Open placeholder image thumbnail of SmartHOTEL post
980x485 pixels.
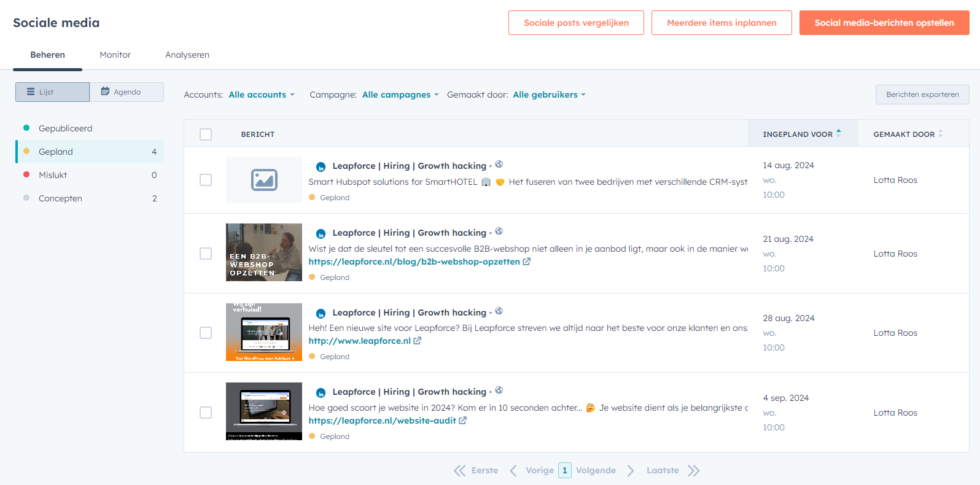(264, 180)
